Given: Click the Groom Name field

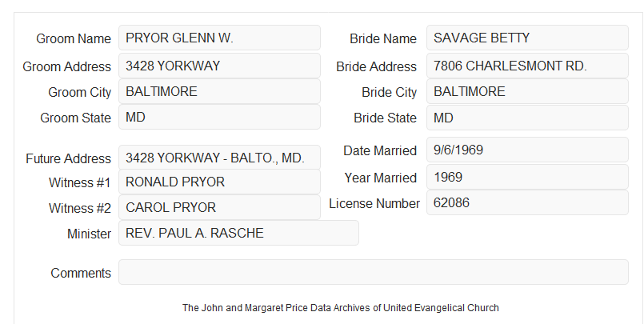Looking at the screenshot, I should click(x=219, y=38).
